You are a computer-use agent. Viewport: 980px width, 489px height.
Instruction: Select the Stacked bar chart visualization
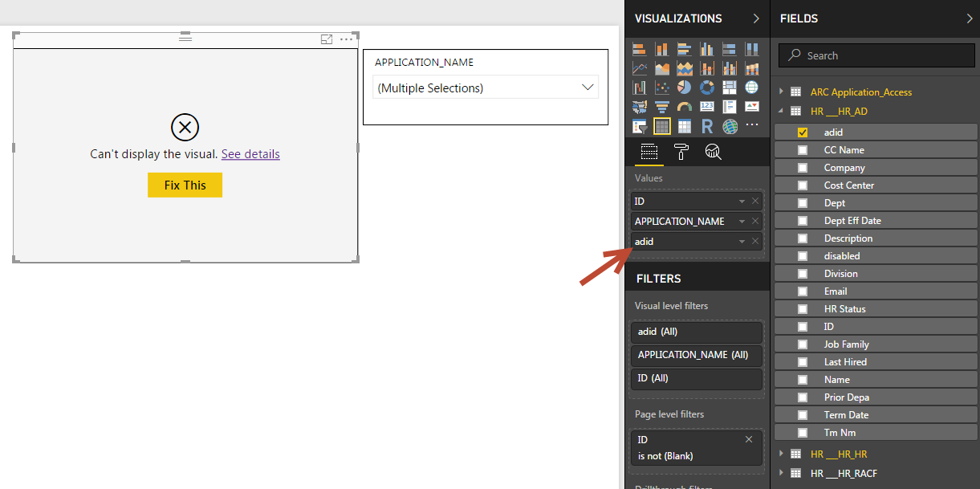point(640,49)
